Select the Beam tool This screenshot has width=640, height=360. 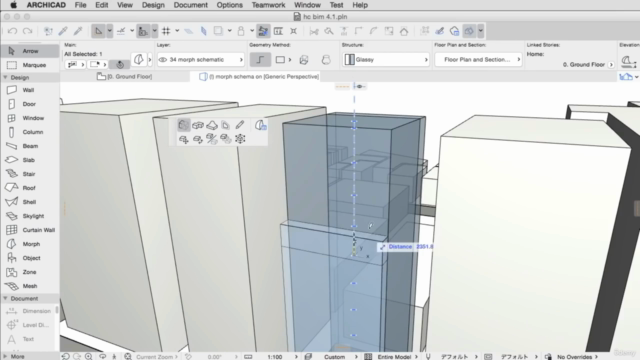pos(29,146)
